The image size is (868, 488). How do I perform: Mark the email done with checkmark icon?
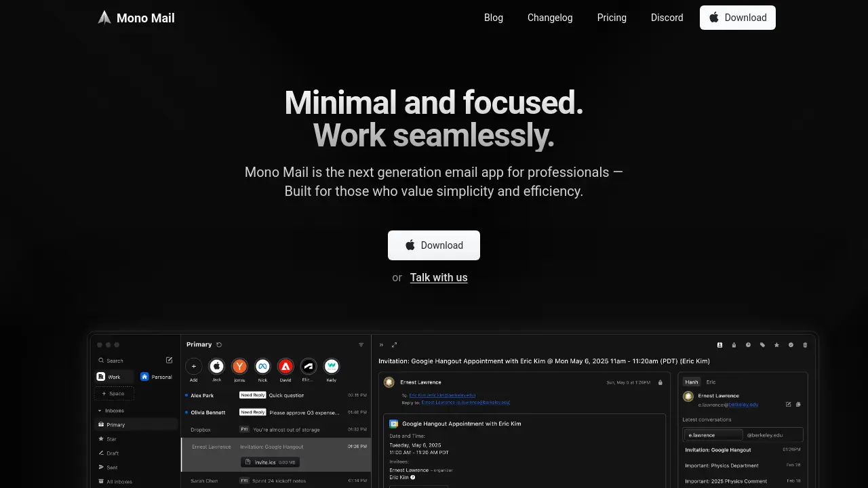click(x=791, y=345)
